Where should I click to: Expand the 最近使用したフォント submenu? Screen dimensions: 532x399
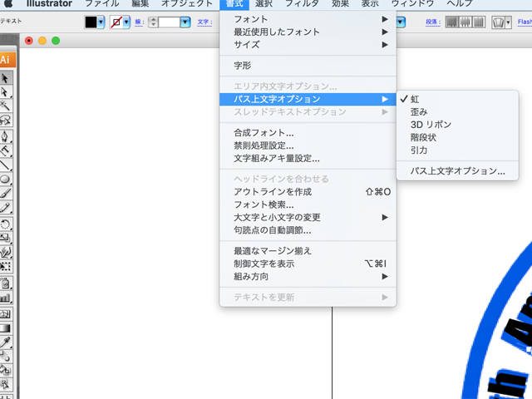coord(308,32)
